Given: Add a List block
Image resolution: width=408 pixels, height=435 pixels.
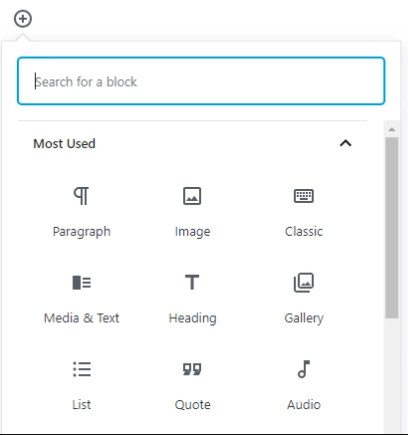Looking at the screenshot, I should [82, 369].
